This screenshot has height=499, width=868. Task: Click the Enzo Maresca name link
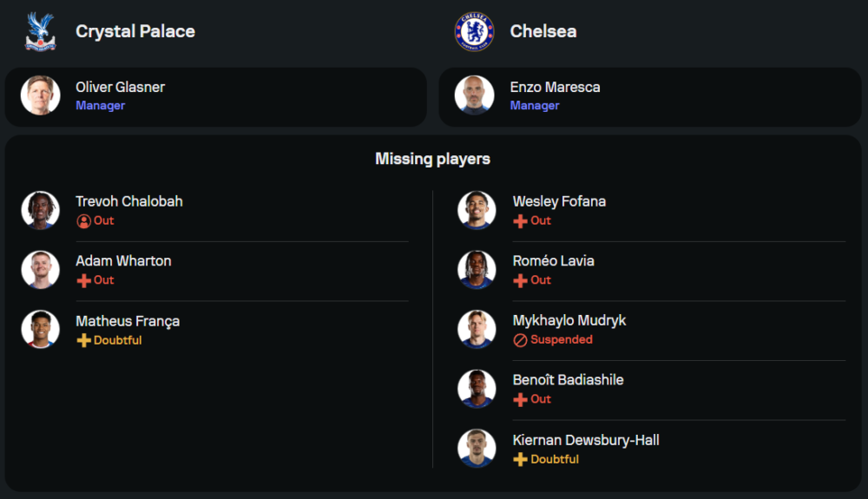coord(555,87)
